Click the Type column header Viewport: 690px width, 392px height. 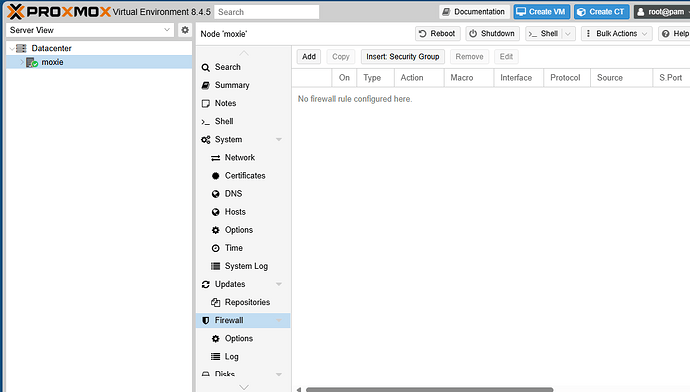[375, 78]
